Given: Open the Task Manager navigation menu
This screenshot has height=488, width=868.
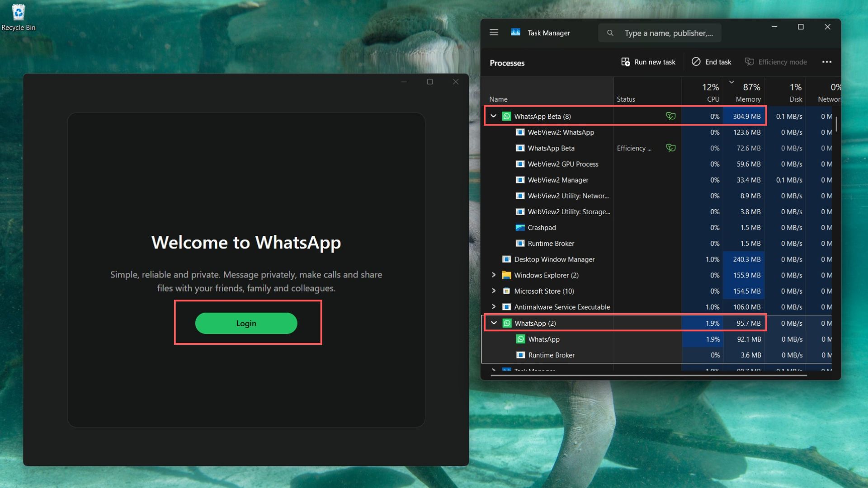Looking at the screenshot, I should 494,32.
